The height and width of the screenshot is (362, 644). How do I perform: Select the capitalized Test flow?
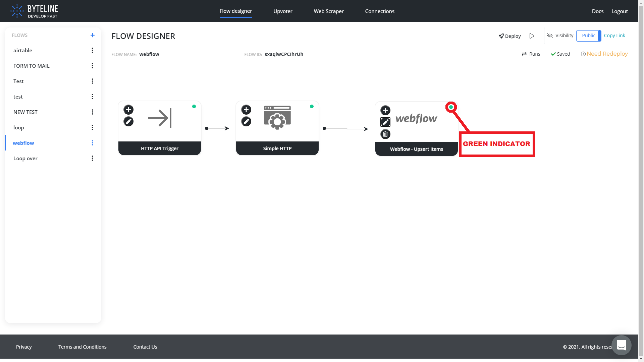18,81
